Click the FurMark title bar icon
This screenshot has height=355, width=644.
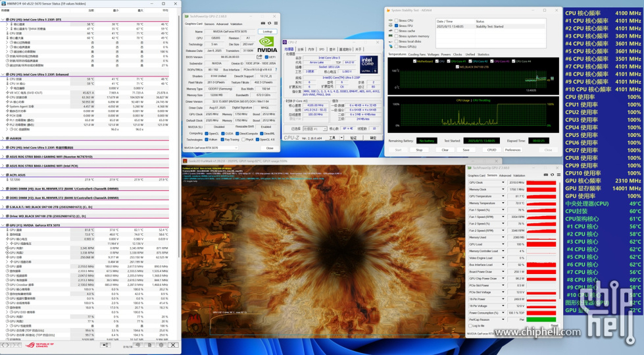[x=185, y=161]
